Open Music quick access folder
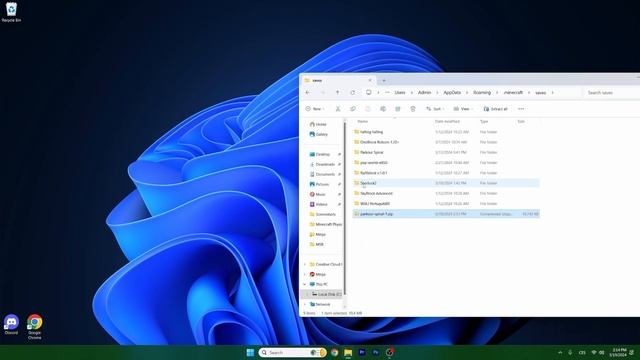Viewport: 640px width, 360px height. [318, 194]
